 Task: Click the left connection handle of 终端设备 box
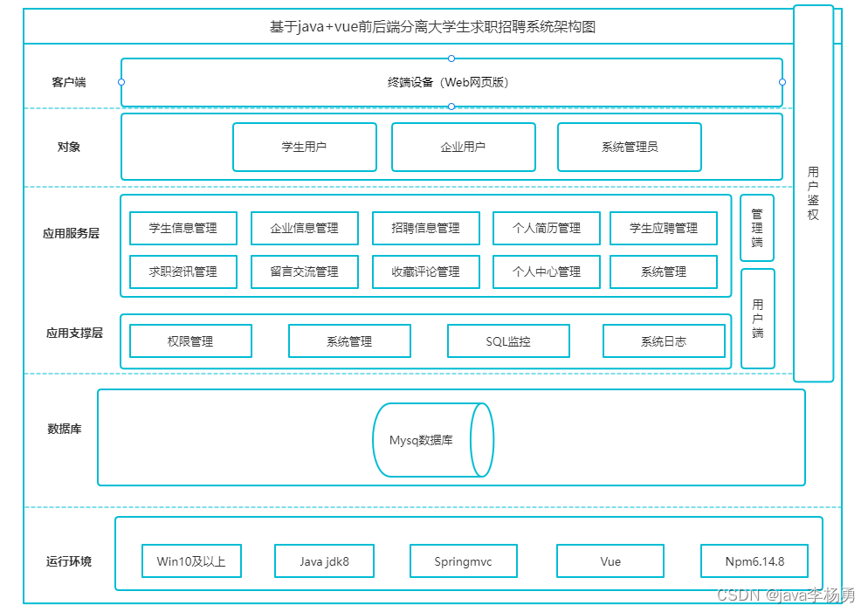(121, 82)
